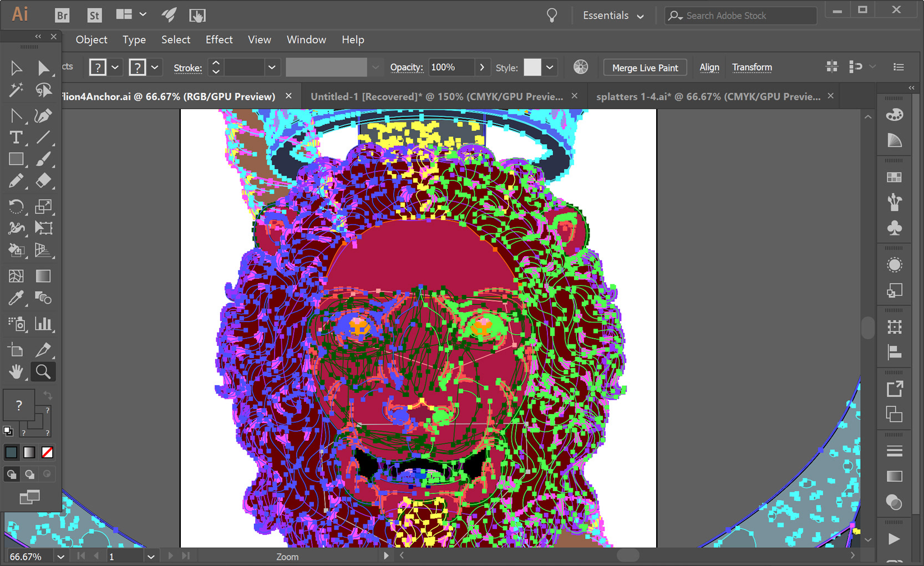
Task: Select the Paintbrush tool
Action: pos(43,159)
